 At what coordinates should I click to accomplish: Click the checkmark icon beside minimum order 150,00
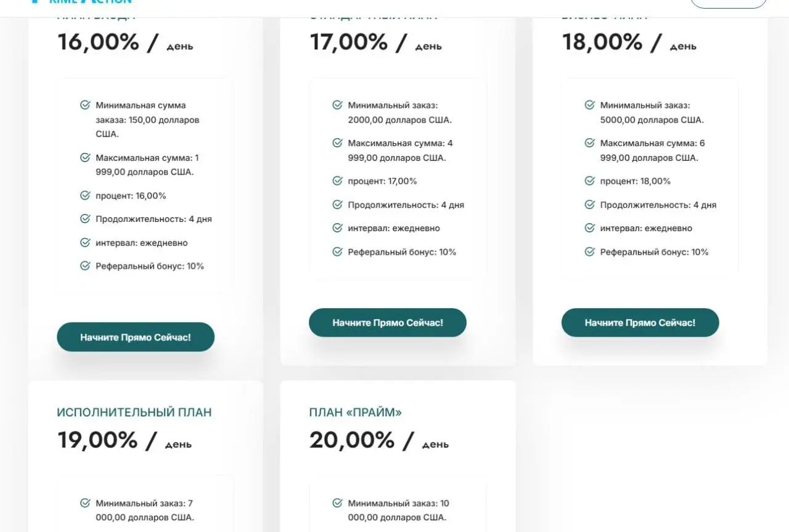(85, 105)
